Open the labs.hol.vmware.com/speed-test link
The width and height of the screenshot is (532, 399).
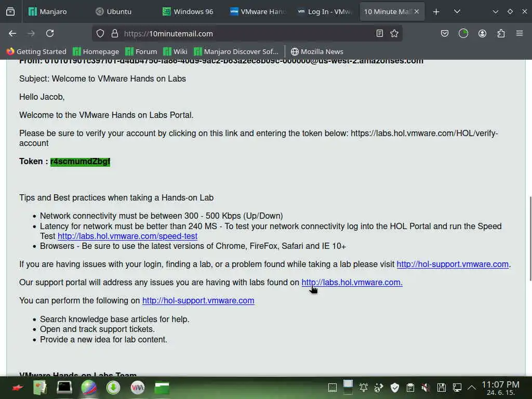[127, 236]
